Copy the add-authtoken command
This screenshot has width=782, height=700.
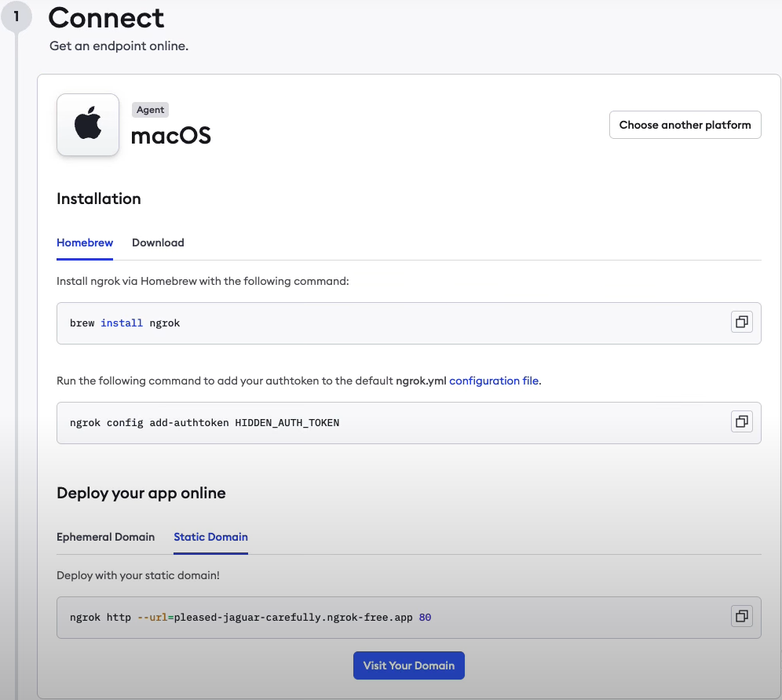742,421
